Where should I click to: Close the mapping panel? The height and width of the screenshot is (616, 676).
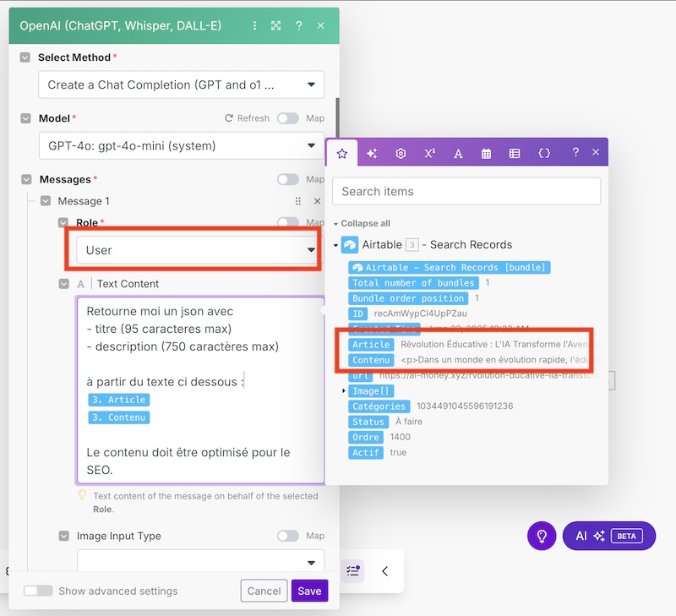[x=596, y=152]
